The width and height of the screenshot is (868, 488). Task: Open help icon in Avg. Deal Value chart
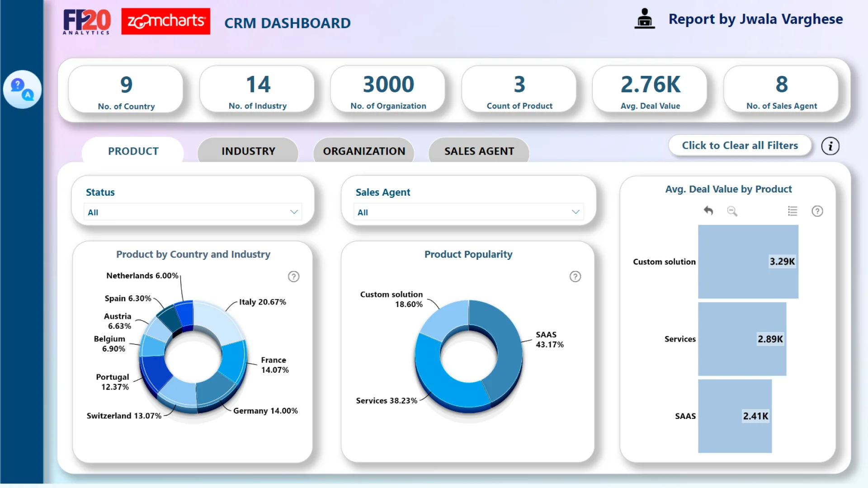pyautogui.click(x=817, y=211)
